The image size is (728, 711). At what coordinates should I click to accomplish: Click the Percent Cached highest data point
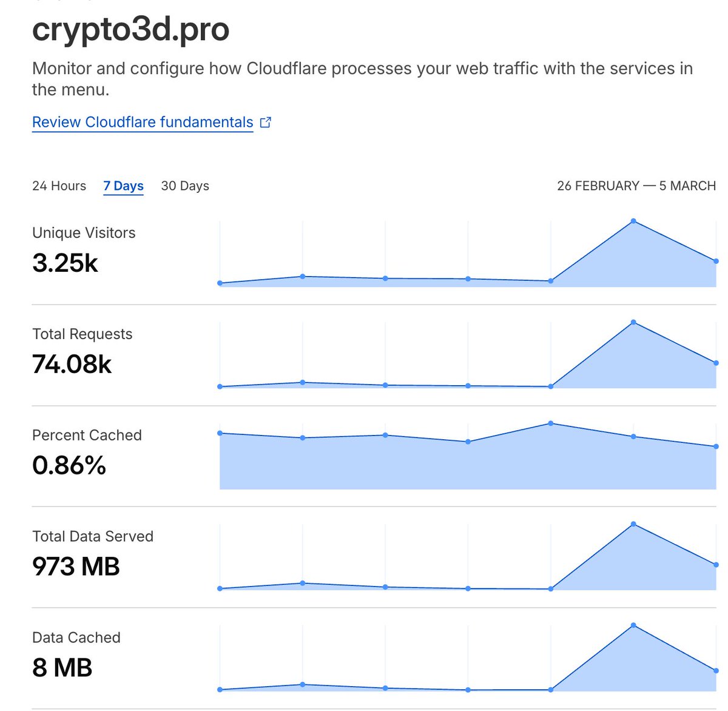[x=550, y=423]
